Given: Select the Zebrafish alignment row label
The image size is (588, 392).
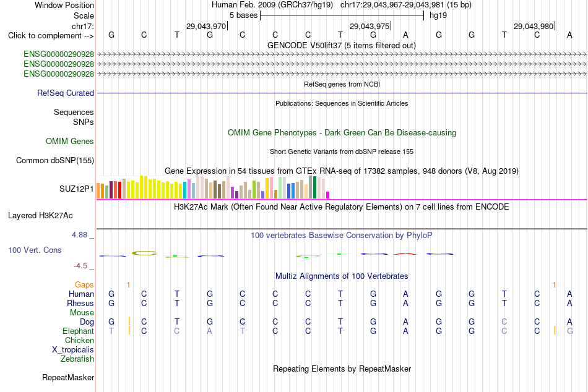Looking at the screenshot, I should pyautogui.click(x=77, y=359).
